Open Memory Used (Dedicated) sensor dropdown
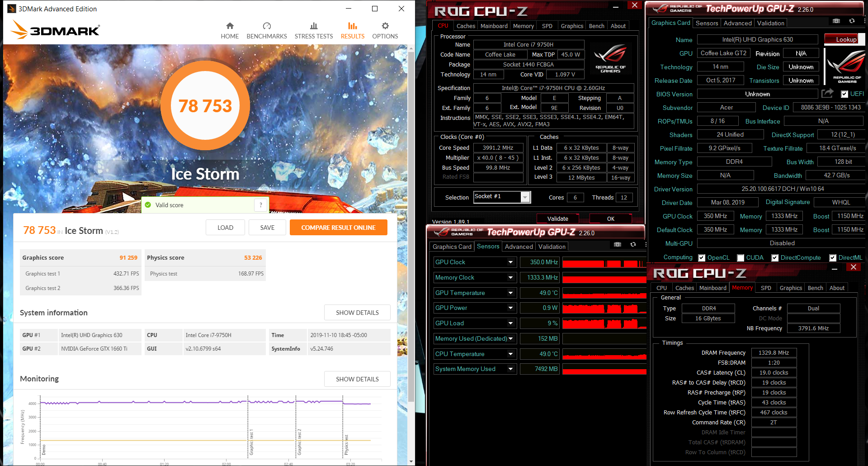Image resolution: width=868 pixels, height=466 pixels. point(510,338)
